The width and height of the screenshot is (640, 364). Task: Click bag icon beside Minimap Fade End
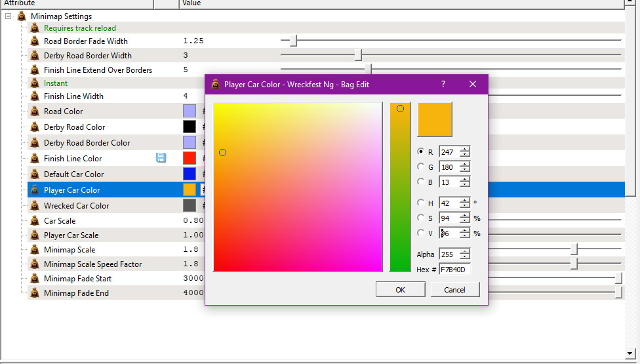35,293
